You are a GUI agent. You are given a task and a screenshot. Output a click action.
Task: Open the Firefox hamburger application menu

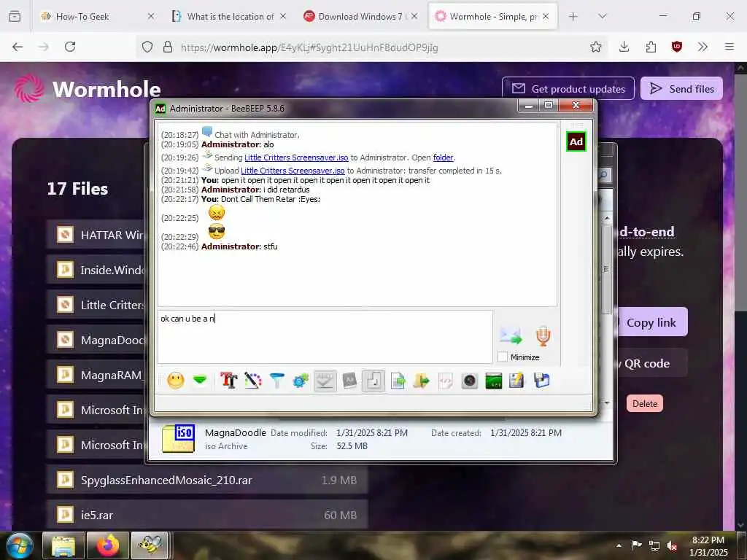(x=729, y=47)
